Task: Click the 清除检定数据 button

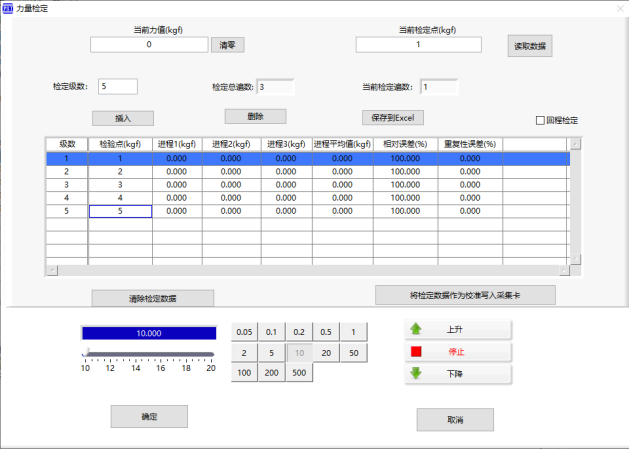Action: tap(152, 298)
